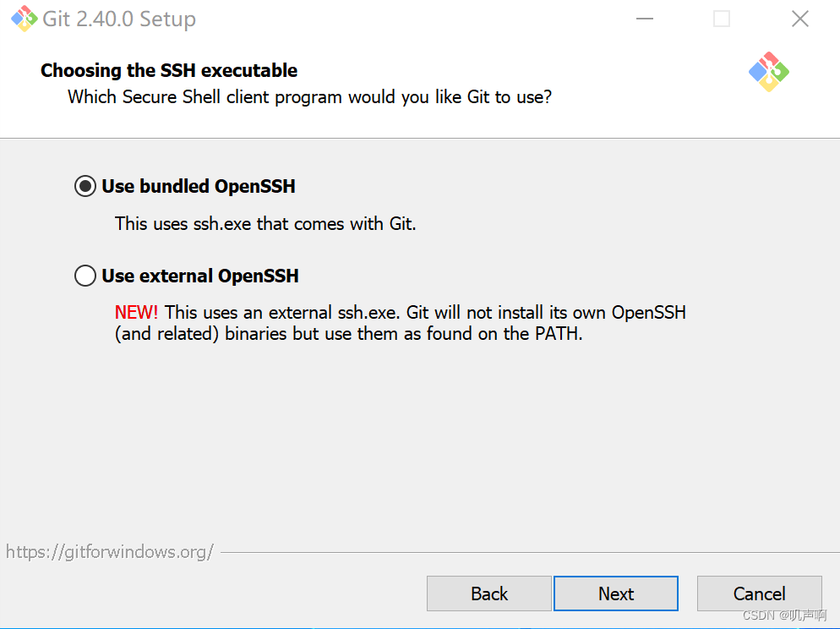Click the 'Use external OpenSSH' label text
Viewport: 840px width, 629px height.
(x=199, y=275)
